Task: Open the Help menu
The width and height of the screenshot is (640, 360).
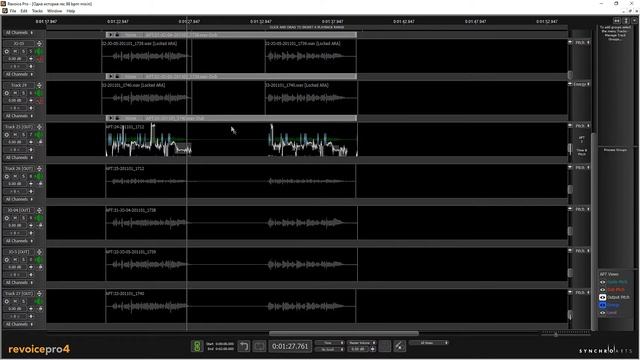Action: (71, 11)
